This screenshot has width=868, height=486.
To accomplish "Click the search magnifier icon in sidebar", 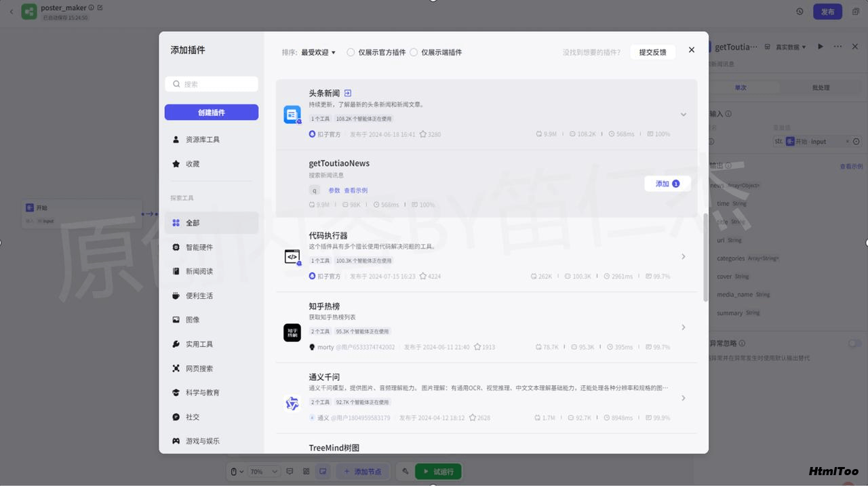I will point(176,84).
